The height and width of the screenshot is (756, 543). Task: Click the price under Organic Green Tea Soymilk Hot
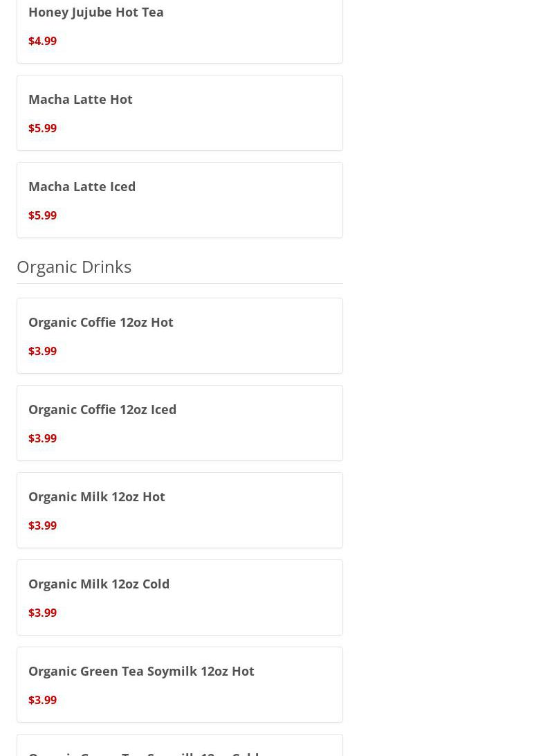tap(42, 700)
